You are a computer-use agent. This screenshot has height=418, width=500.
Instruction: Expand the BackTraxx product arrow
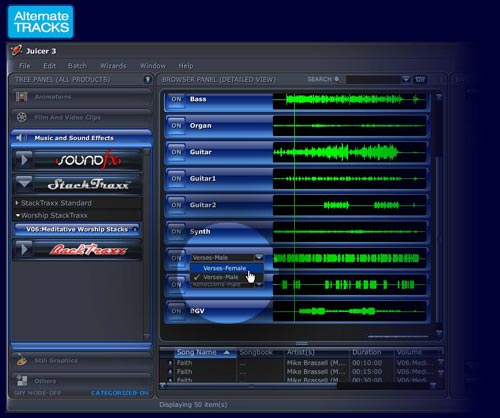[23, 249]
